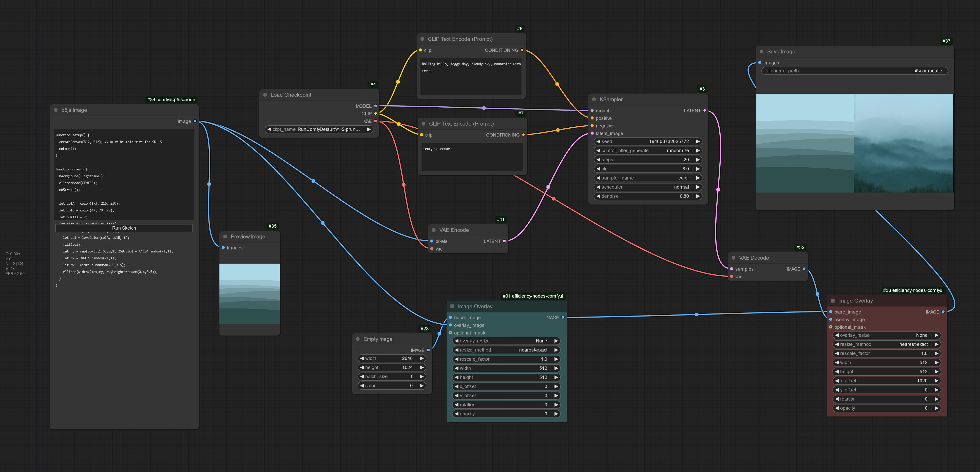Open resize_method dropdown in Image Overlay #36

point(887,344)
